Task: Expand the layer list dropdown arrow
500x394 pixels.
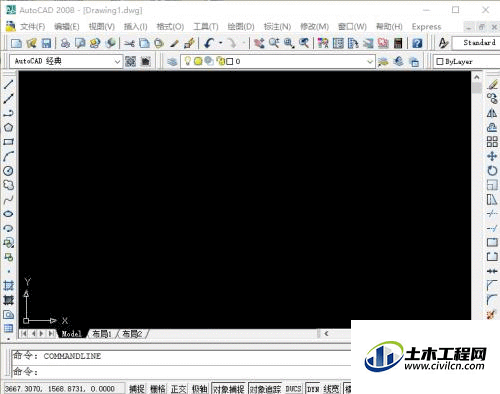Action: [x=370, y=62]
